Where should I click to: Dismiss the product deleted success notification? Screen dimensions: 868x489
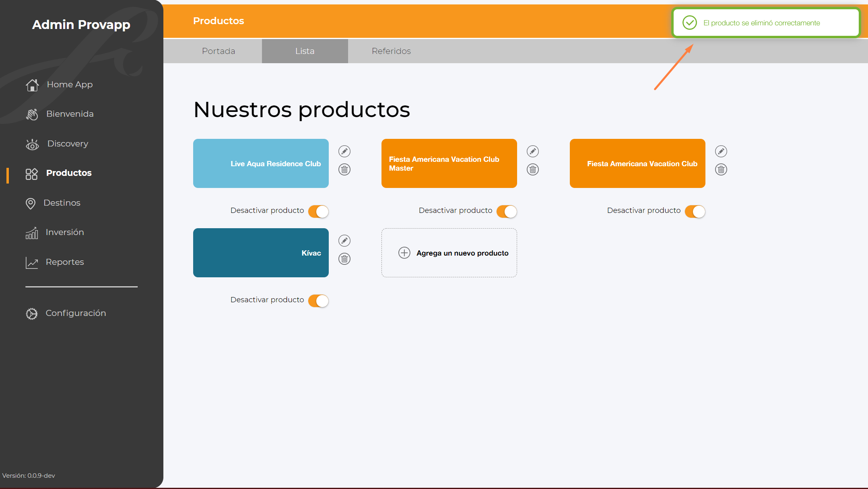click(x=766, y=23)
